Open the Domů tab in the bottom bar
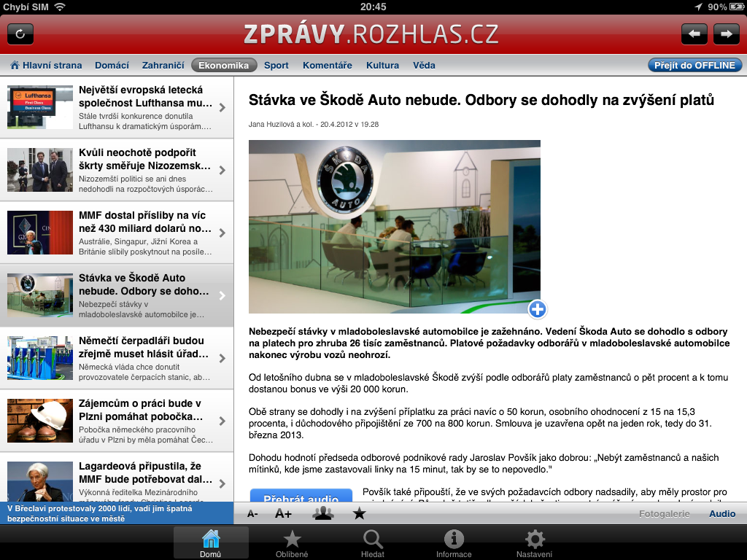 coord(211,542)
